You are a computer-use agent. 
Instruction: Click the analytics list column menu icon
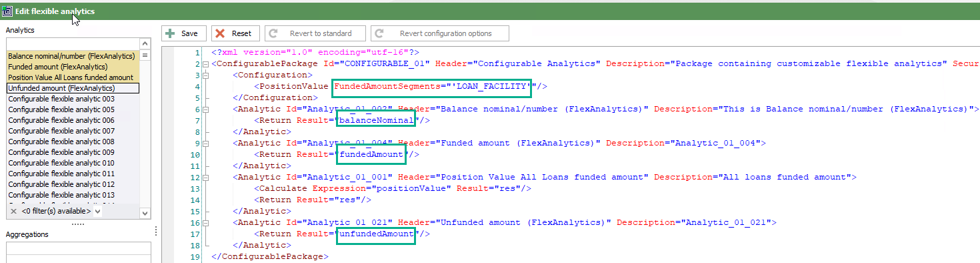coord(145,55)
